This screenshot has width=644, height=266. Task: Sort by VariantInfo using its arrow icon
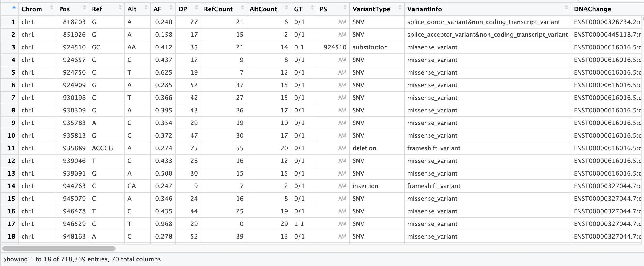coord(566,8)
